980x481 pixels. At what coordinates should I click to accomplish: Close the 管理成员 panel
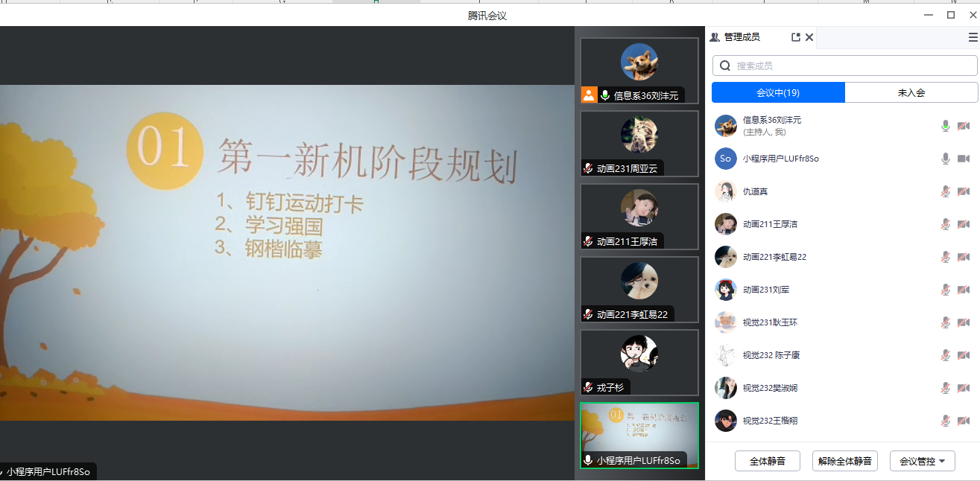[x=809, y=37]
